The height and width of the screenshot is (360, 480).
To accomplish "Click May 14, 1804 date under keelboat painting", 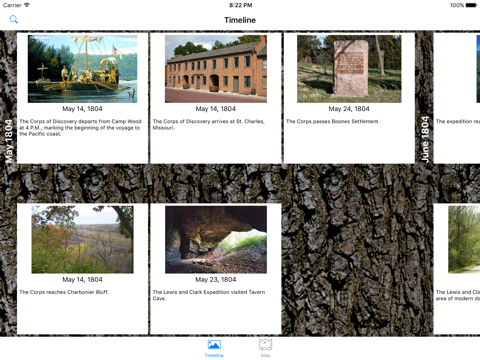I will pyautogui.click(x=82, y=109).
